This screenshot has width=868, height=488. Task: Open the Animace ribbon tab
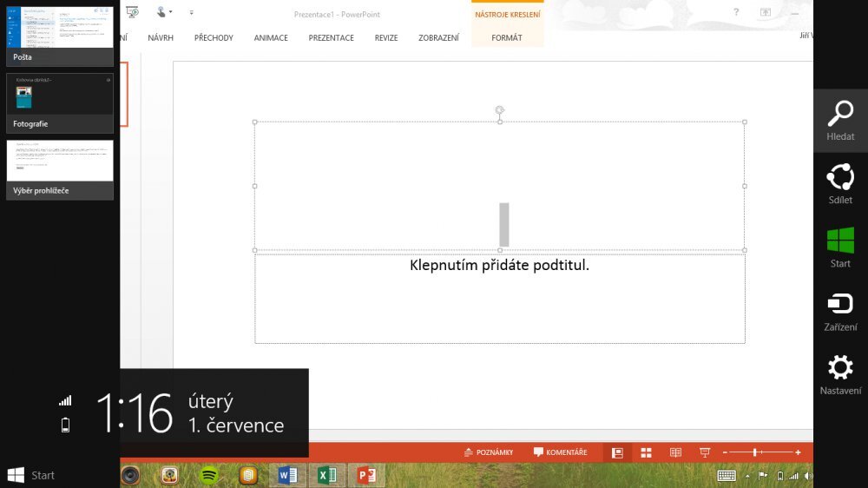tap(271, 38)
